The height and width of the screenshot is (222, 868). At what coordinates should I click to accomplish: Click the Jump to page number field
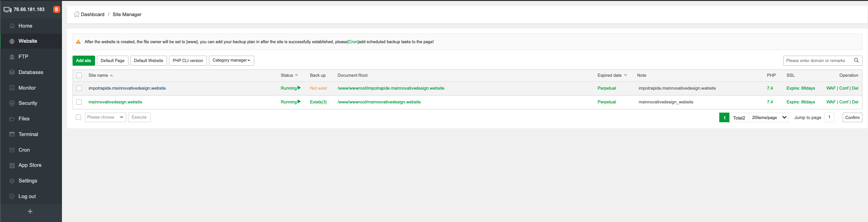[829, 117]
